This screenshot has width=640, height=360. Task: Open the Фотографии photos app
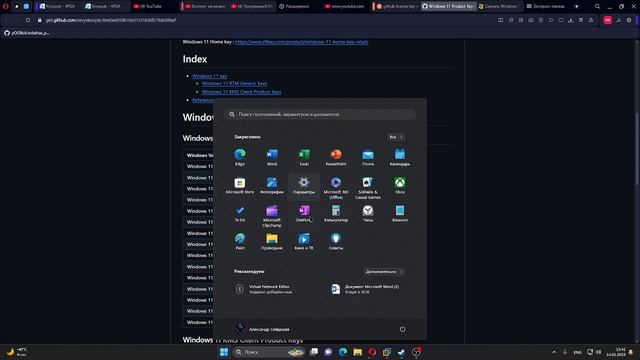(272, 185)
